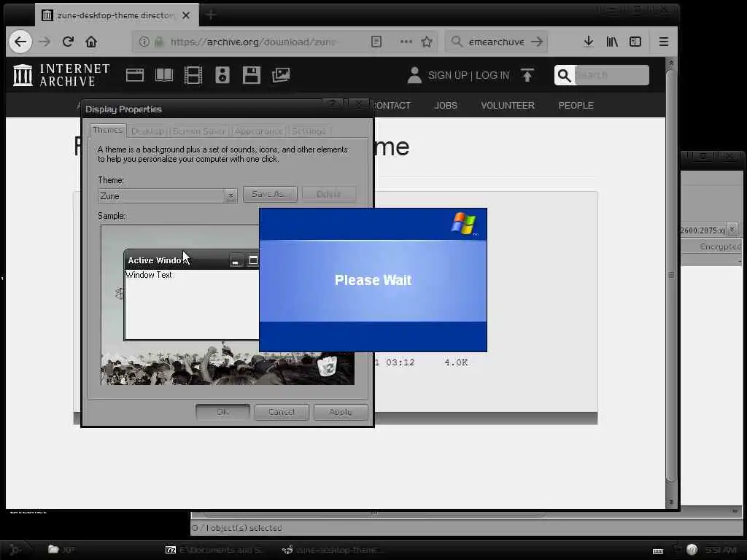Open the browser home page icon
Screen dimensions: 747x560
pos(91,42)
